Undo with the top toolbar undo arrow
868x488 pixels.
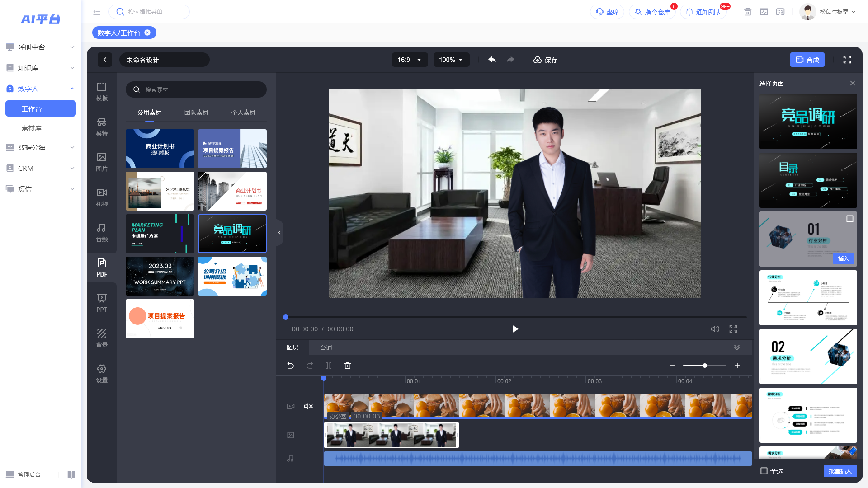point(492,60)
